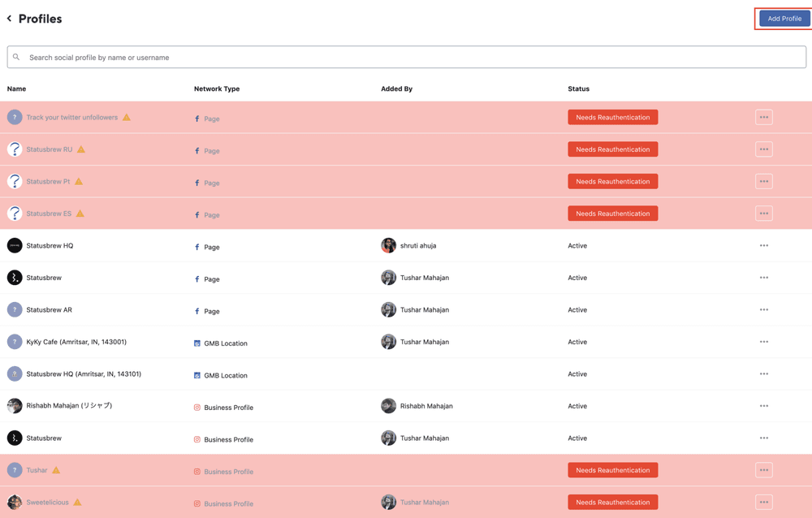This screenshot has height=518, width=812.
Task: Click shruti ahuja's avatar in Added By
Action: pos(388,246)
